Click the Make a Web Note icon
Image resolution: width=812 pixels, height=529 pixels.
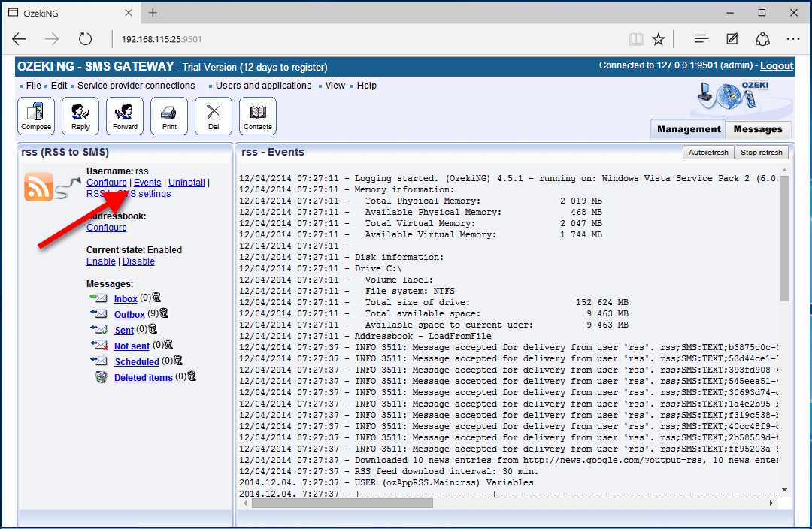pyautogui.click(x=732, y=39)
